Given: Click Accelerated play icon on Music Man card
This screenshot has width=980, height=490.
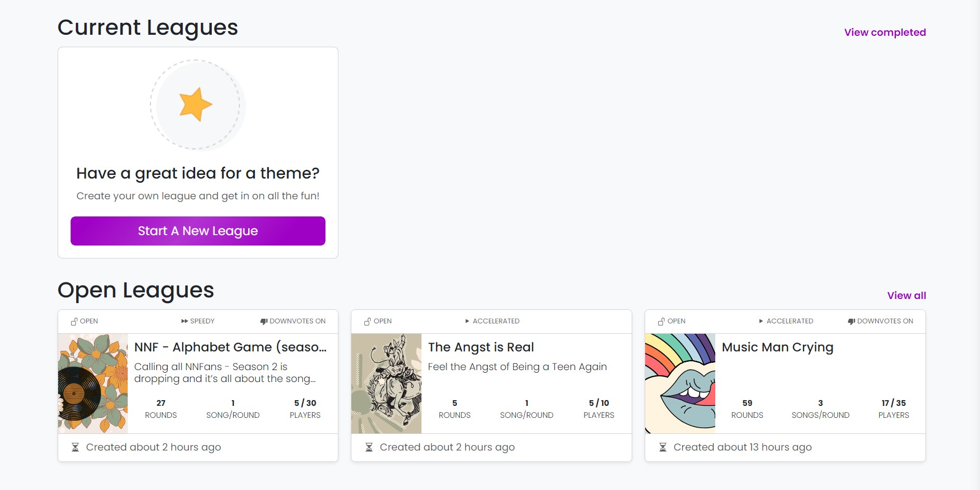Looking at the screenshot, I should [761, 321].
